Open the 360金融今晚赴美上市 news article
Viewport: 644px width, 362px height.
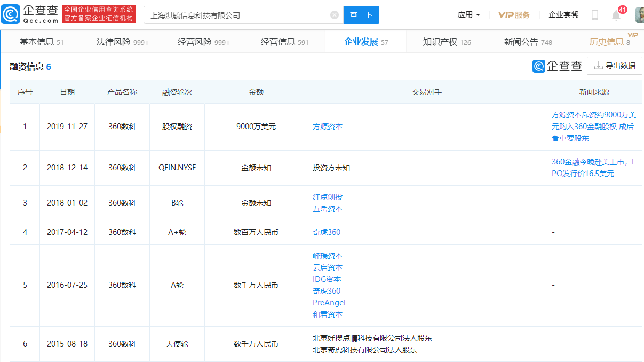pos(594,168)
